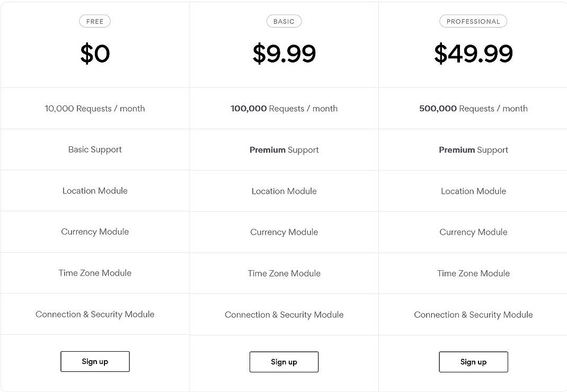567x392 pixels.
Task: Click the $0 price label
Action: [95, 54]
